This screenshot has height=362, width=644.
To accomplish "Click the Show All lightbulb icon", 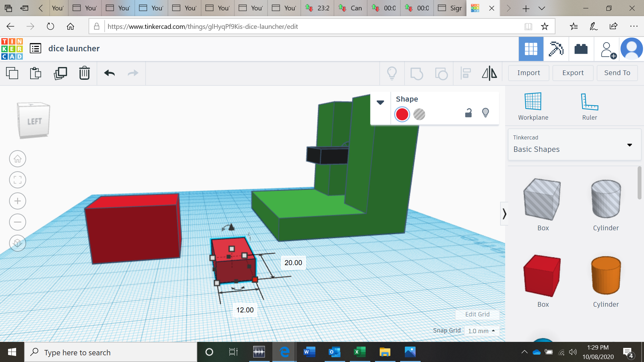I will coord(392,73).
